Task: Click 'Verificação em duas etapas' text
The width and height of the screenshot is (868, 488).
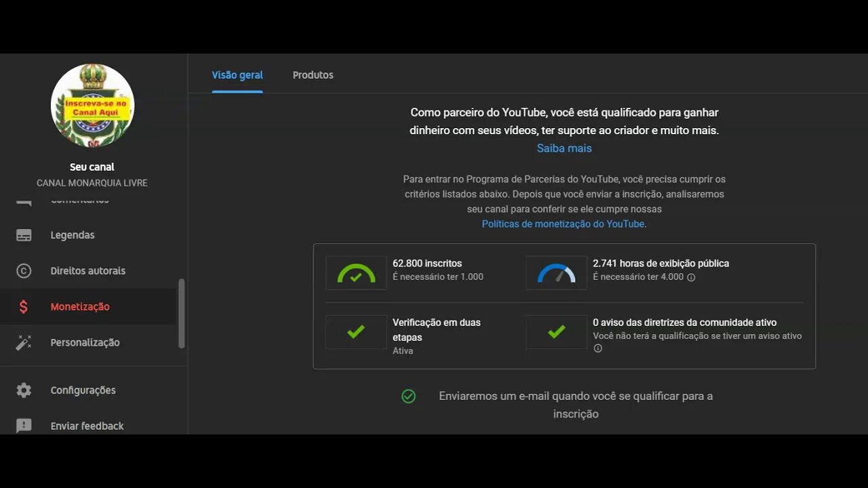Action: [x=437, y=329]
